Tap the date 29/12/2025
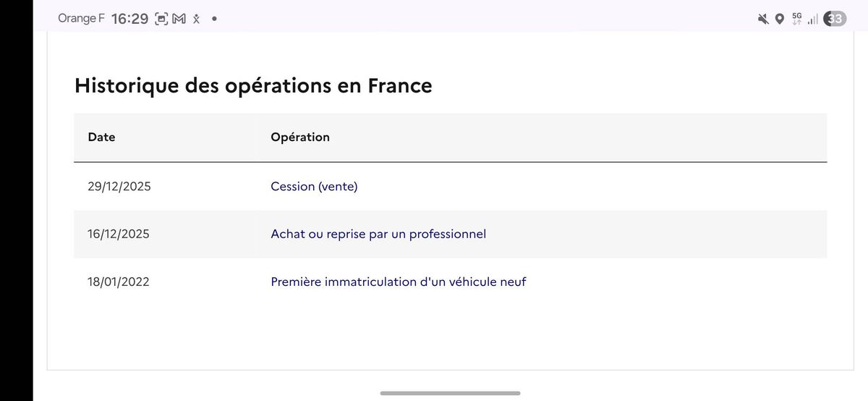 click(119, 187)
